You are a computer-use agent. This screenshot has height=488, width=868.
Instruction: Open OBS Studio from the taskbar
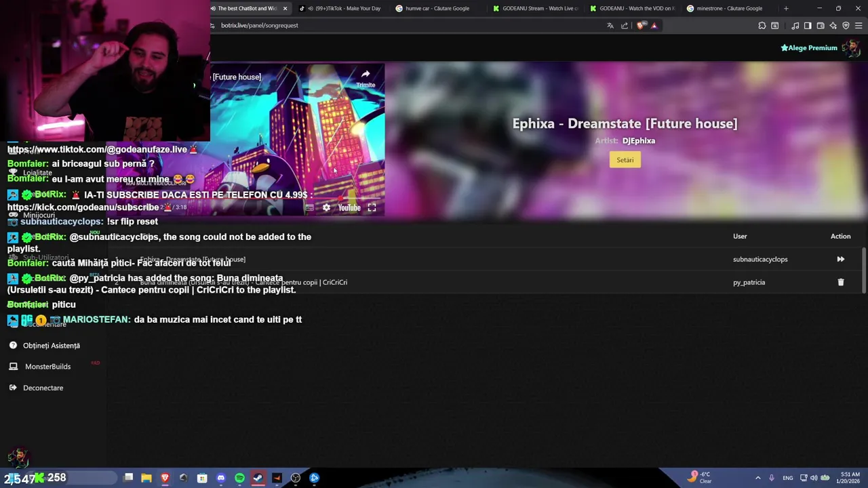pos(296,478)
